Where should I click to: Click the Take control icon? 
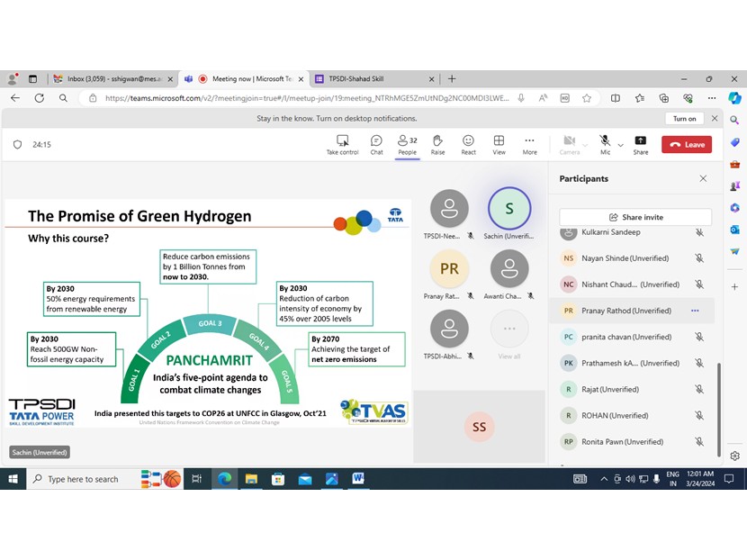tap(343, 141)
